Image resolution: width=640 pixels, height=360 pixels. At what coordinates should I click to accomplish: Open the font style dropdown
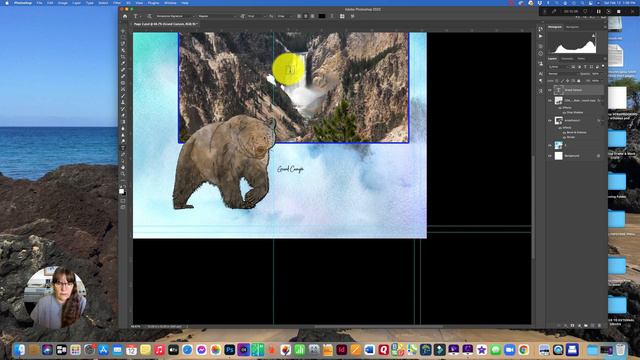click(217, 16)
